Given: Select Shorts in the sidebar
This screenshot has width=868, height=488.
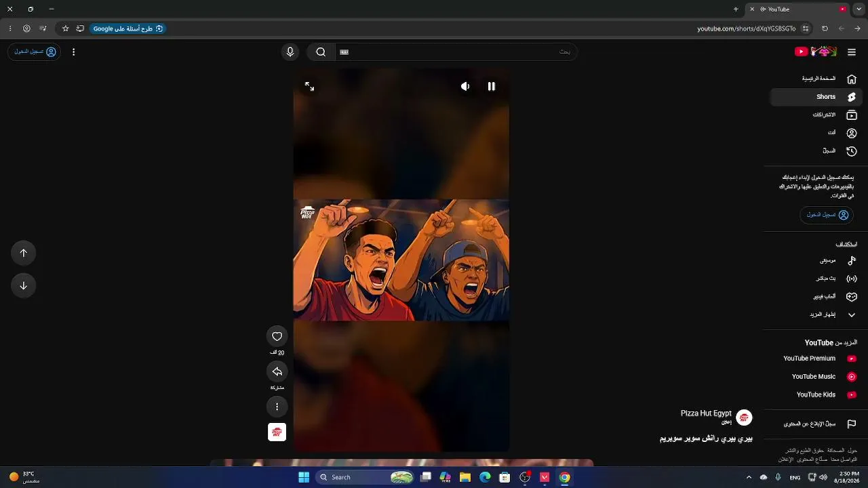Looking at the screenshot, I should 816,97.
